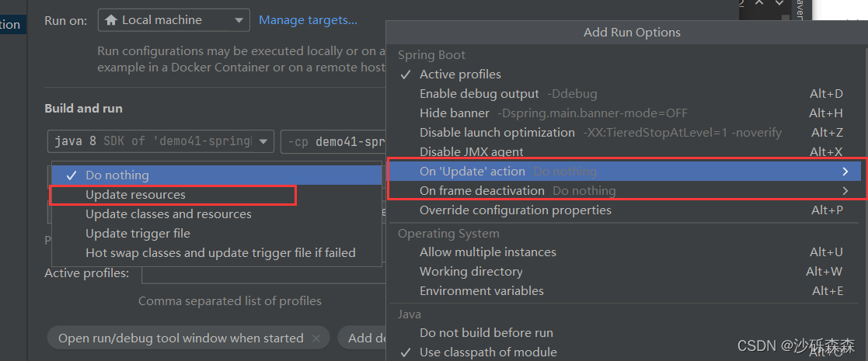The image size is (868, 361).
Task: Select Do nothing in the update list
Action: [x=217, y=175]
